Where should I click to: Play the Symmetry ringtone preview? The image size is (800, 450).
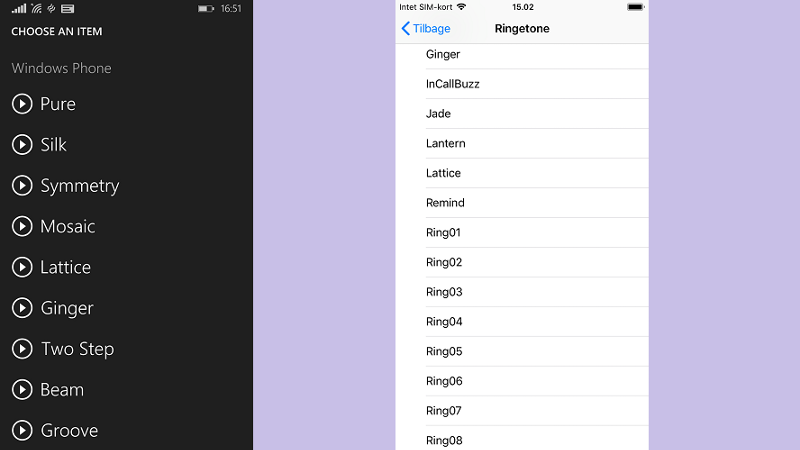22,186
